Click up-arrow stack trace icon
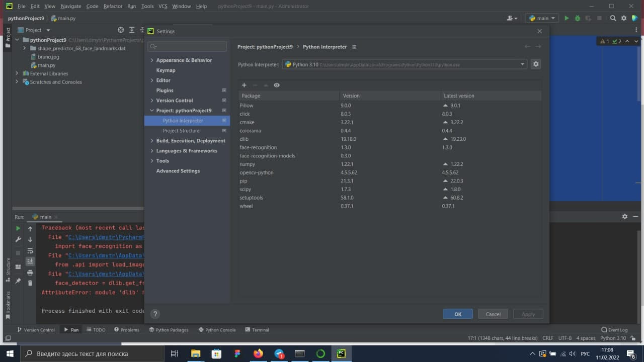The height and width of the screenshot is (362, 644). [x=30, y=229]
